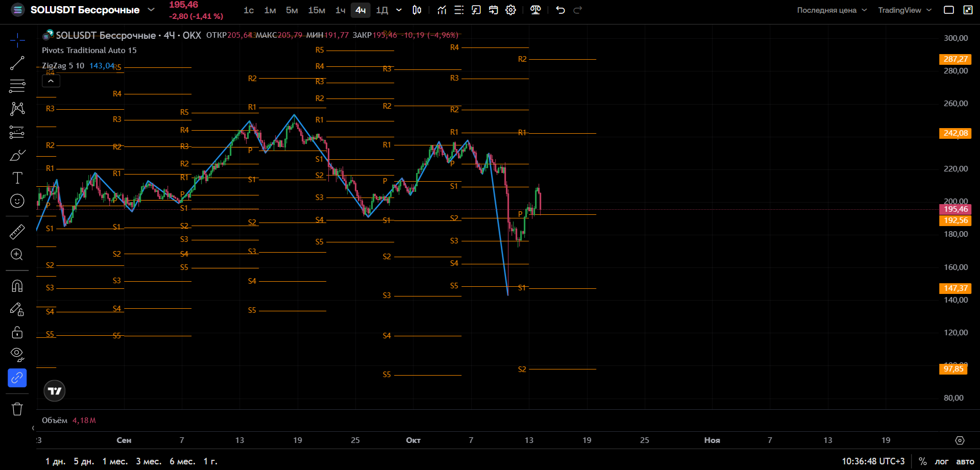Image resolution: width=980 pixels, height=470 pixels.
Task: Open the 'Последняя цена' dropdown
Action: pyautogui.click(x=832, y=10)
